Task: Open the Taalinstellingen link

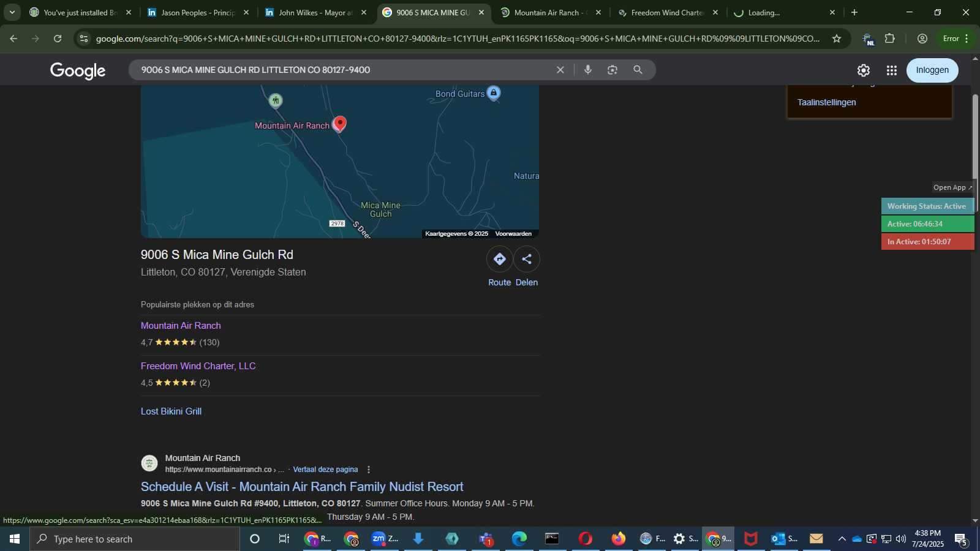Action: (826, 102)
